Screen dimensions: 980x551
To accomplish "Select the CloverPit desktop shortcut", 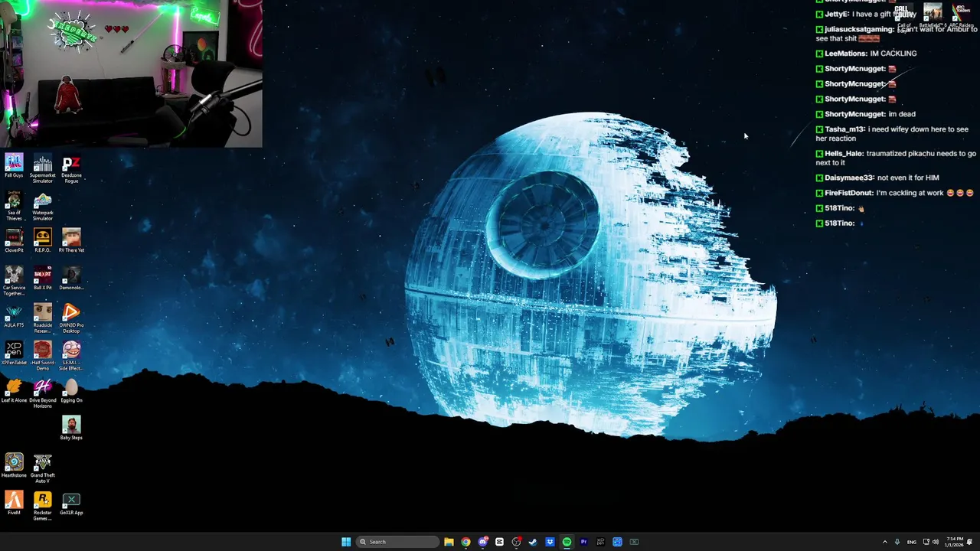I will click(14, 241).
